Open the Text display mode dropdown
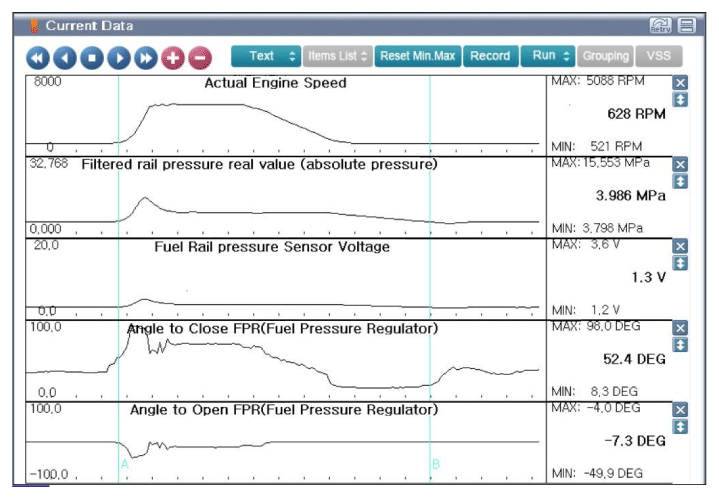This screenshot has width=719, height=499. click(x=266, y=56)
